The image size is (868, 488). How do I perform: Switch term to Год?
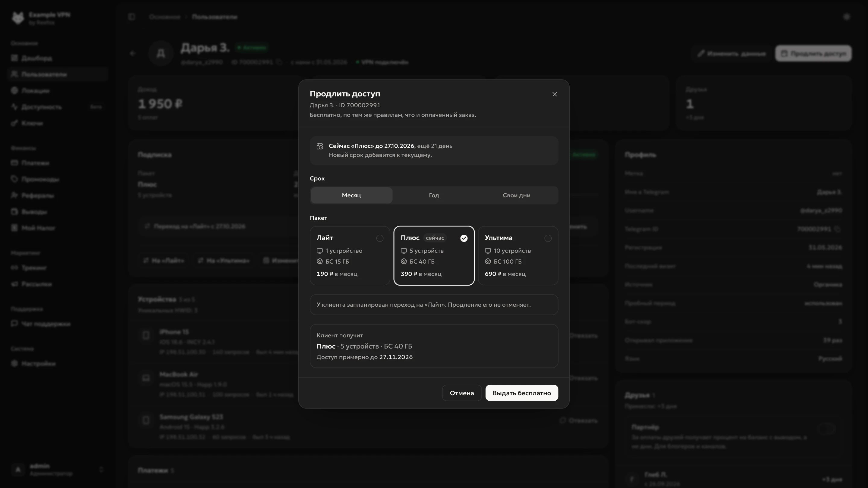pyautogui.click(x=434, y=195)
